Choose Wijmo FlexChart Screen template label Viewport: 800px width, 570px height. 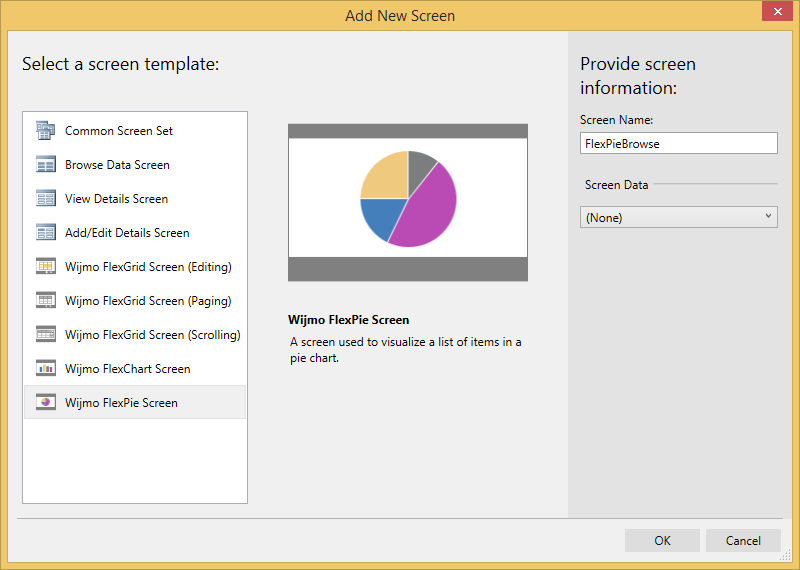[127, 369]
